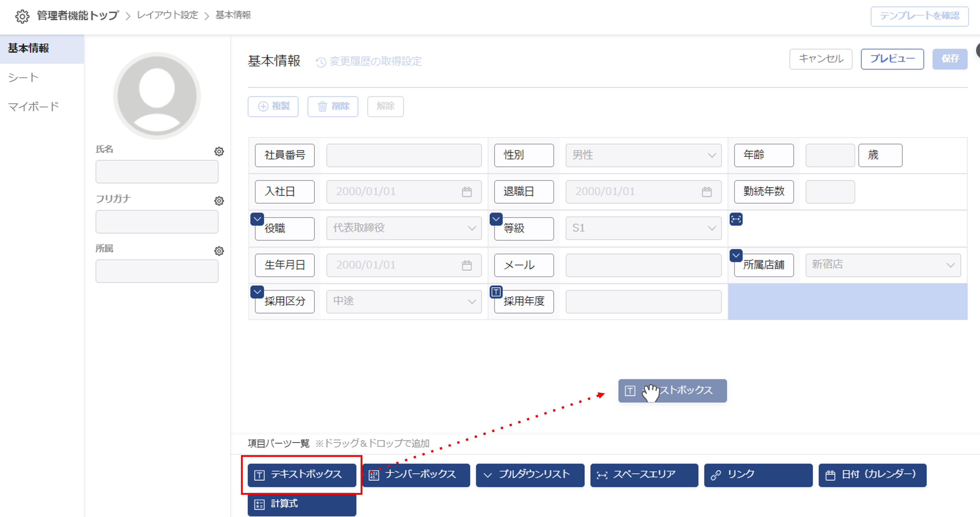This screenshot has width=980, height=517.
Task: Click the キャンセル button
Action: [821, 59]
